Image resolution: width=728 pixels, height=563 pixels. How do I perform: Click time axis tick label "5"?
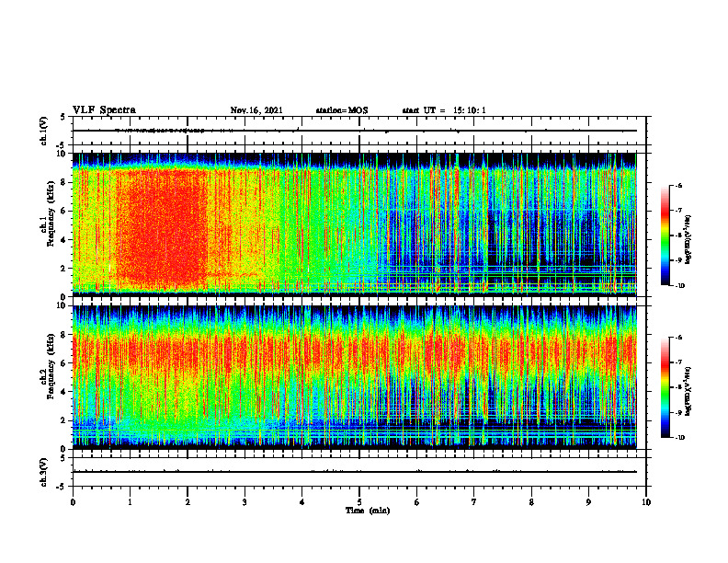(359, 502)
